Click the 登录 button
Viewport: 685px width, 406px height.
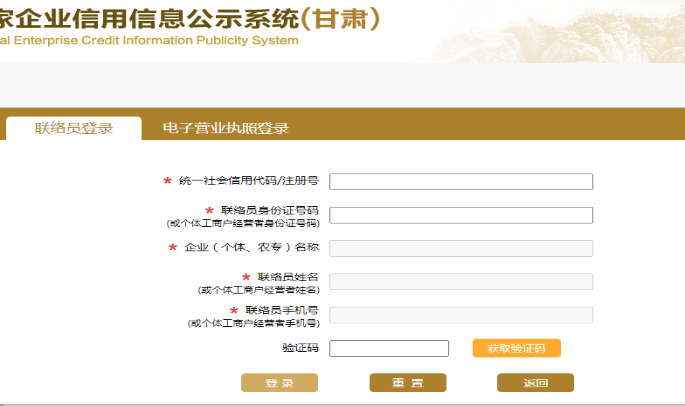coord(279,383)
